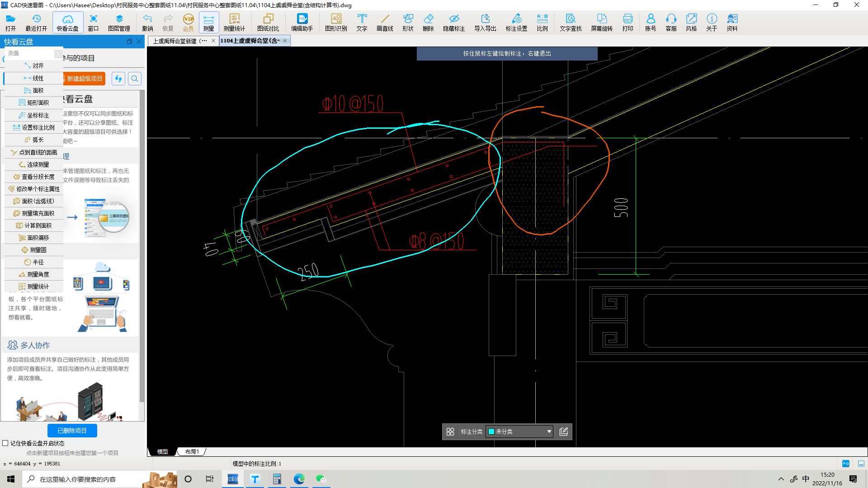Screen dimensions: 868x488
Task: Select 线性 linear measurement
Action: [34, 78]
